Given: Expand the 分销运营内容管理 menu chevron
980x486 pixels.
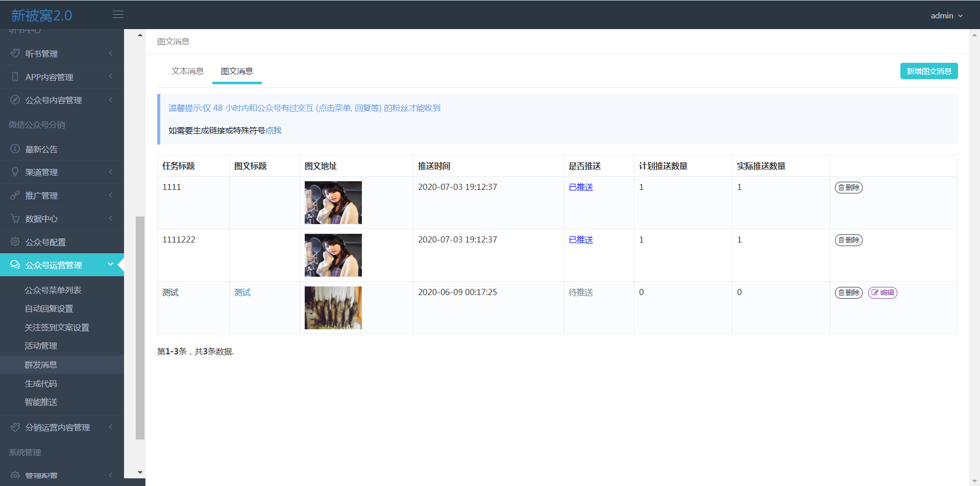Looking at the screenshot, I should coord(111,427).
